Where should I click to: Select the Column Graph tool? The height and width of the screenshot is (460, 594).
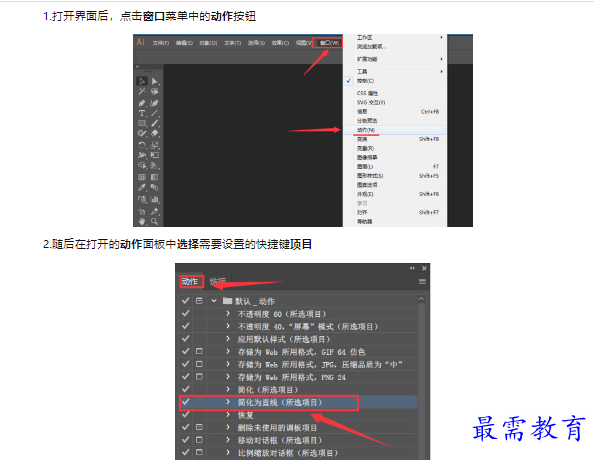(x=155, y=199)
